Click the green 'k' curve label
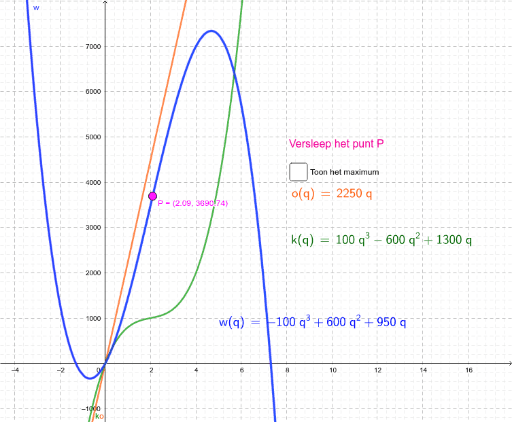512x422 pixels. click(x=97, y=416)
